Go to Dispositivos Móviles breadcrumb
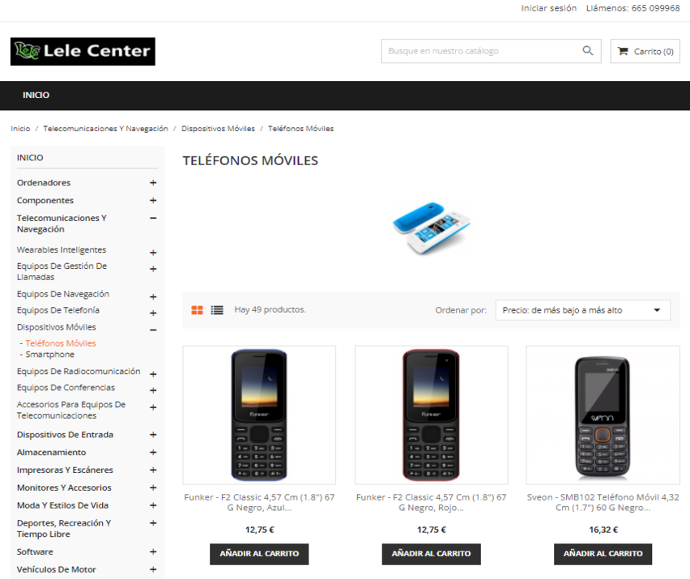The image size is (690, 579). [218, 128]
